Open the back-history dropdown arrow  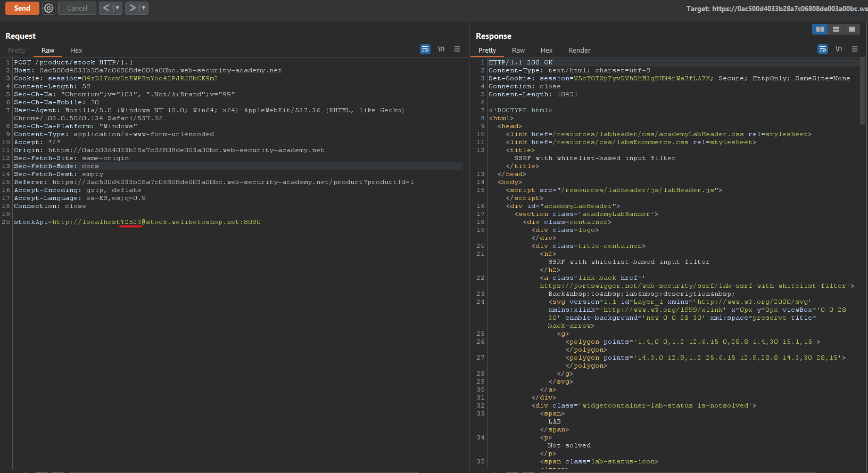pyautogui.click(x=117, y=8)
